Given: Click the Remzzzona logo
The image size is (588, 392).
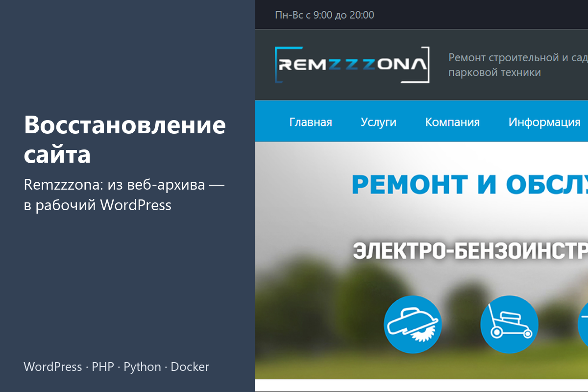Looking at the screenshot, I should tap(352, 65).
